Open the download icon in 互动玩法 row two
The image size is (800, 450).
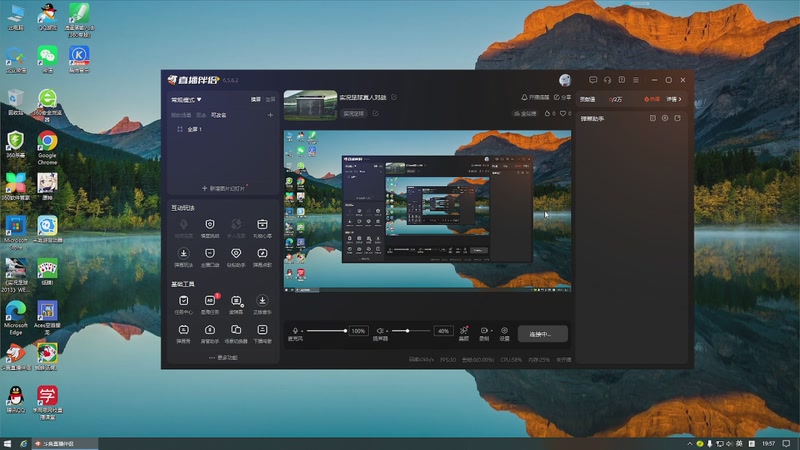pos(184,254)
